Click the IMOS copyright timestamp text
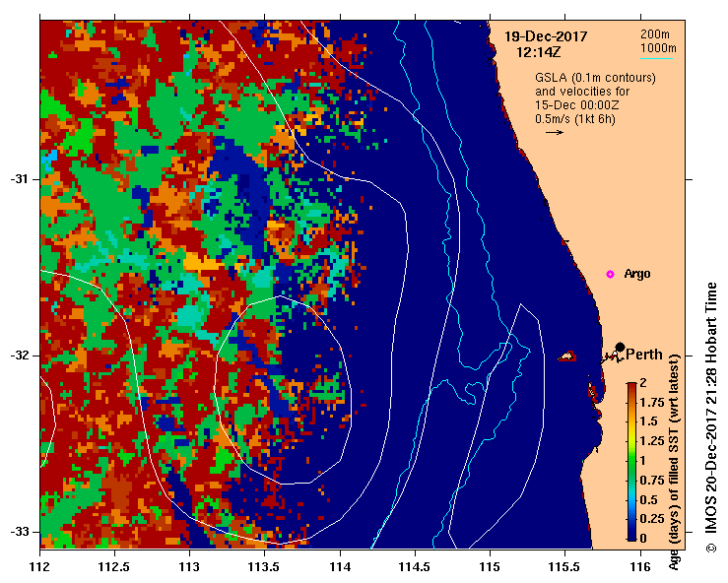The height and width of the screenshot is (583, 728). coord(711,418)
